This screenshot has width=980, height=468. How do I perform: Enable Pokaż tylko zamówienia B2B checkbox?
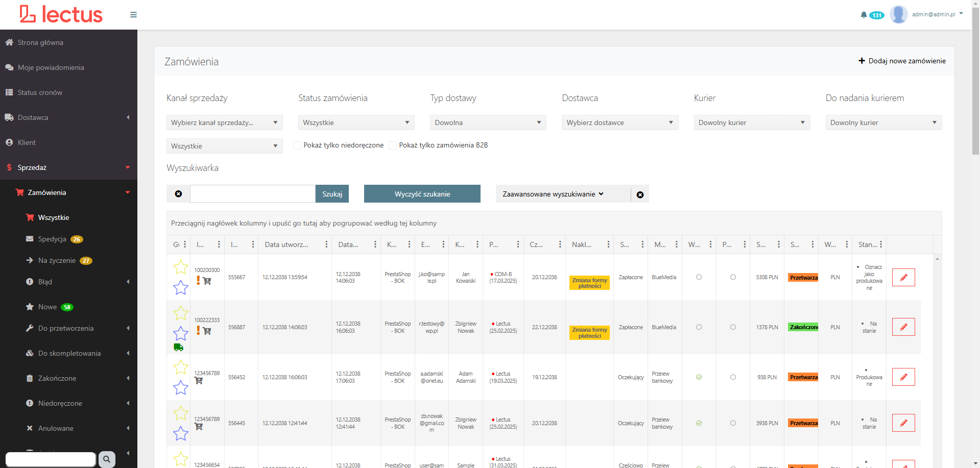tap(393, 145)
